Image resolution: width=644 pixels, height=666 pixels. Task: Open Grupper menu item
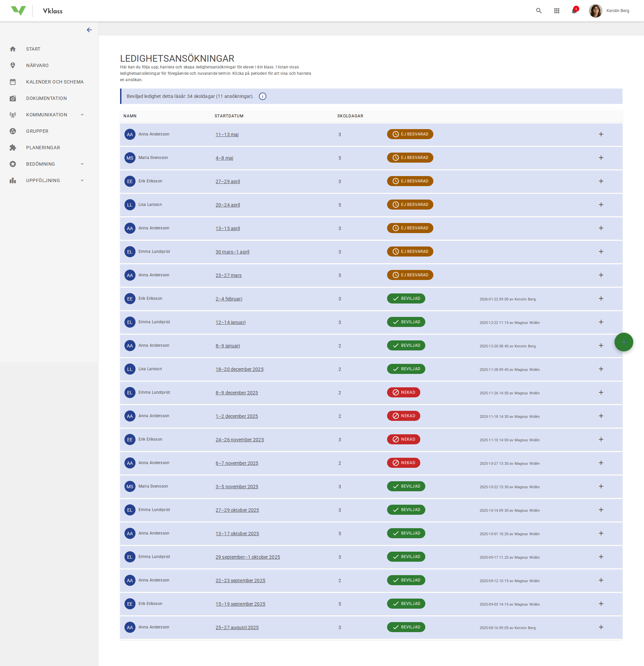(37, 131)
